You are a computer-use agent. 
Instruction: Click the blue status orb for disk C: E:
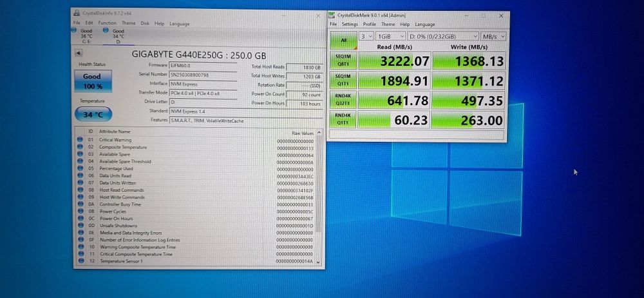(74, 30)
